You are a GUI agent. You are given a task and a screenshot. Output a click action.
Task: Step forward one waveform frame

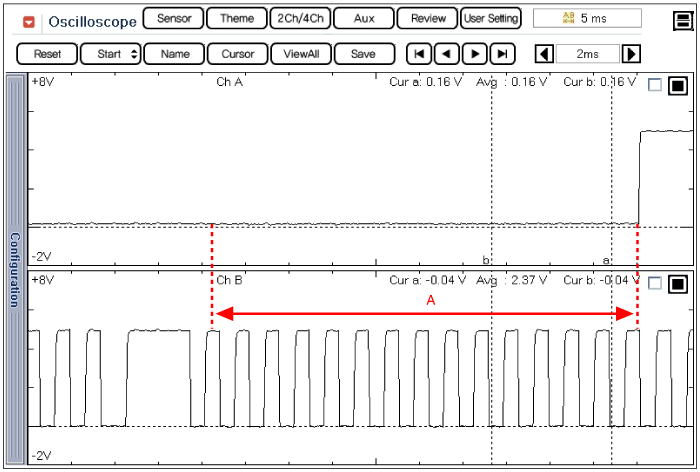click(x=475, y=54)
